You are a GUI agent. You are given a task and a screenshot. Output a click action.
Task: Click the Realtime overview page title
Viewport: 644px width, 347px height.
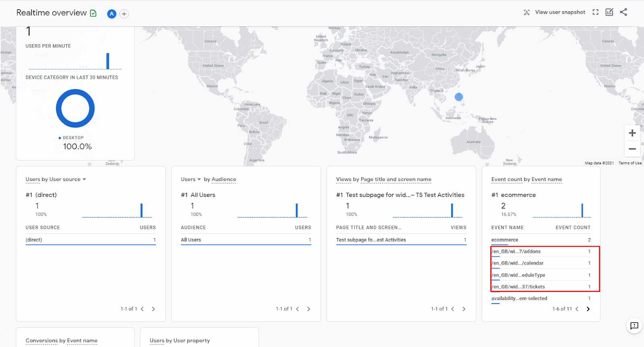52,13
